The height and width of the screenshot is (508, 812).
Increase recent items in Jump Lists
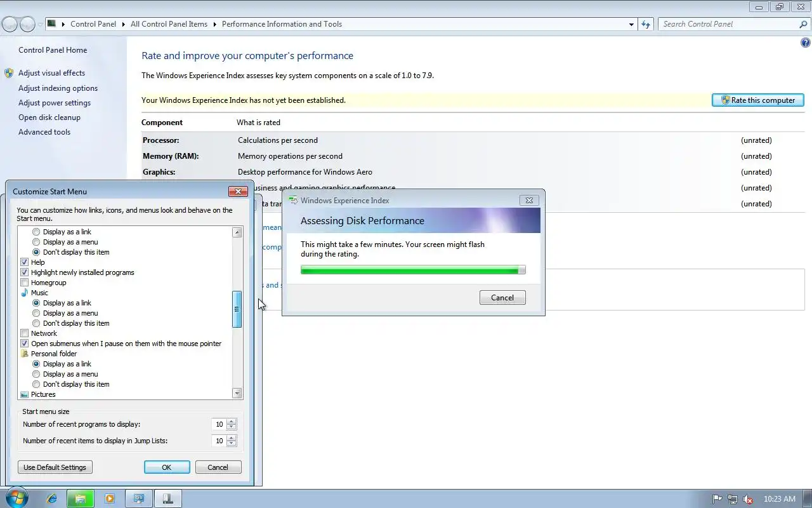232,438
